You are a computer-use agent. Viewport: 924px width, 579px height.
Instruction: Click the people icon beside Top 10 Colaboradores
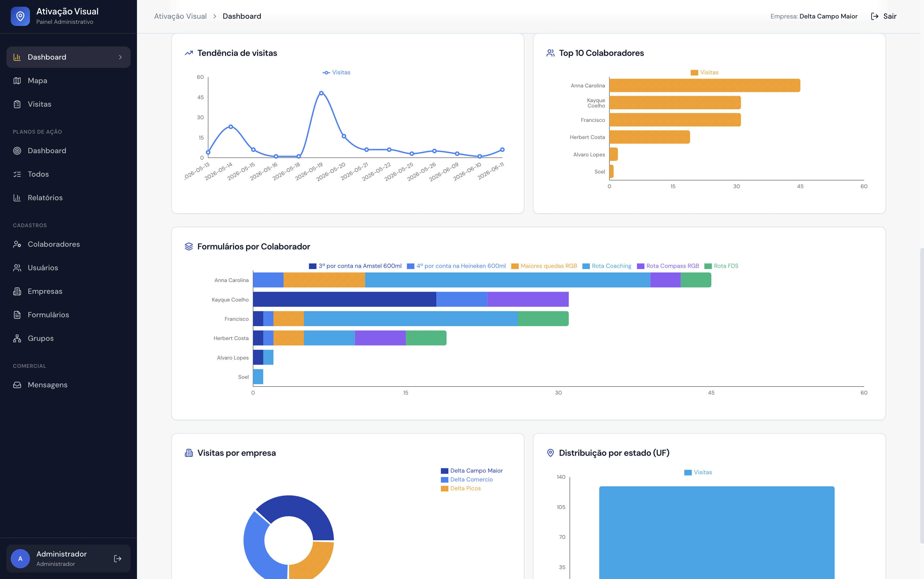(x=550, y=53)
